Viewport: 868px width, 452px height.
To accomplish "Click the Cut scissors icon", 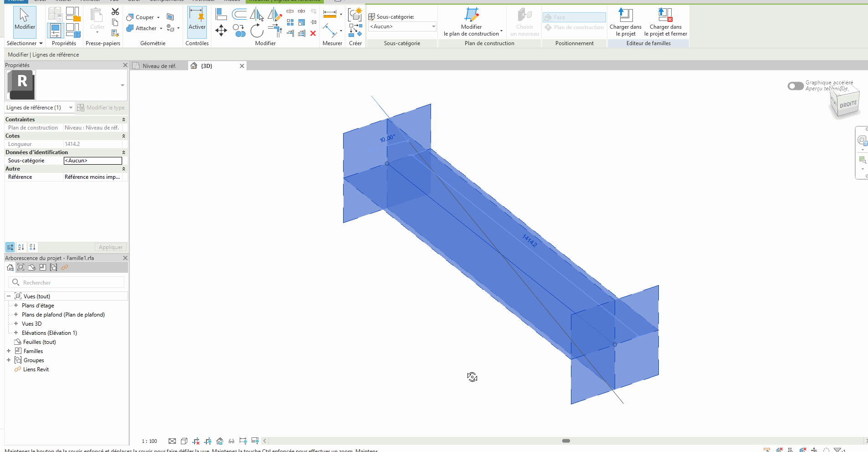I will (115, 12).
